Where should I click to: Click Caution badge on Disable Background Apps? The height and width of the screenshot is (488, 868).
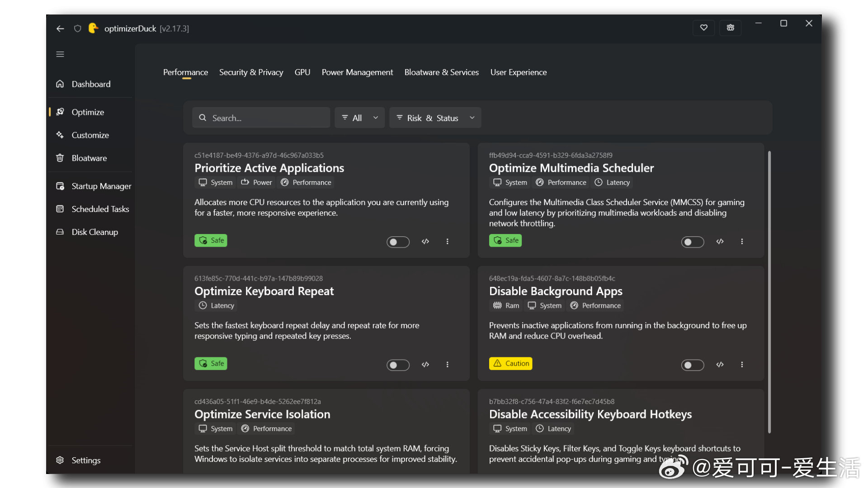[x=510, y=364]
